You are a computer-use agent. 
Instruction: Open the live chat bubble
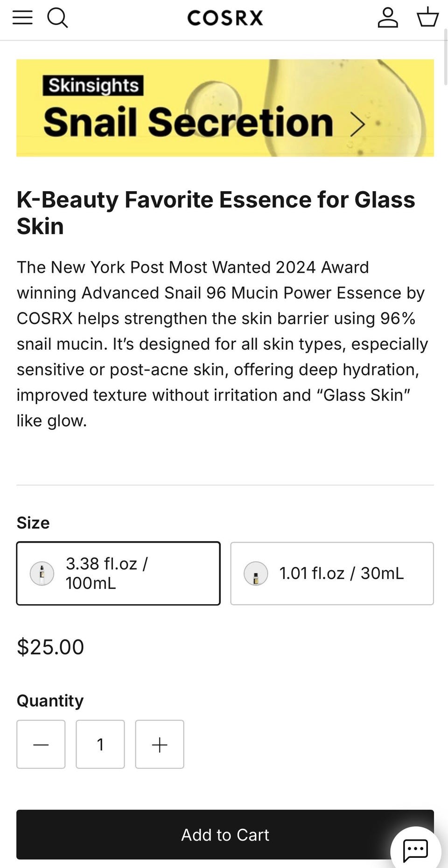415,849
